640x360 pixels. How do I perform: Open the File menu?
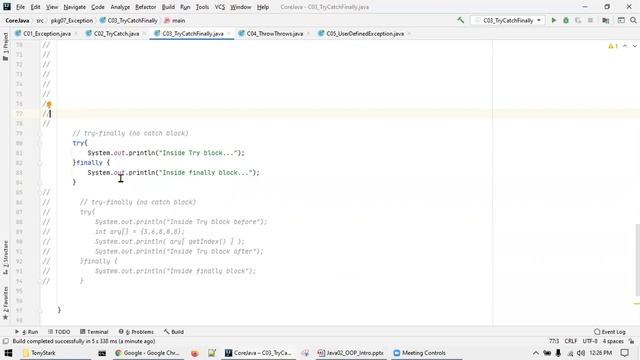(20, 7)
